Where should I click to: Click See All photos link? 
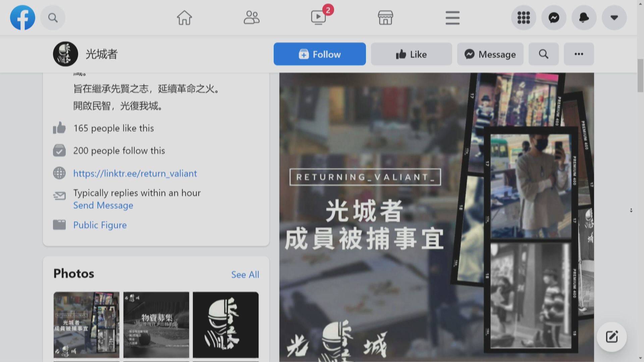tap(245, 275)
